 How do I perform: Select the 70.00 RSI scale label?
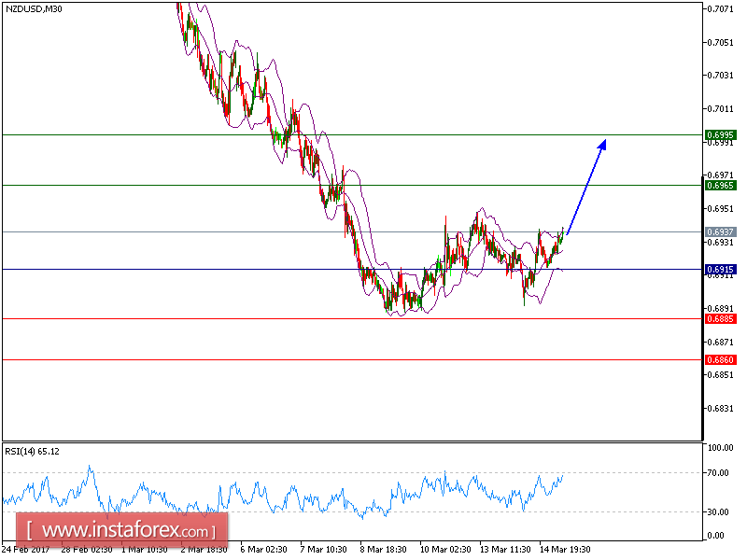tap(715, 472)
